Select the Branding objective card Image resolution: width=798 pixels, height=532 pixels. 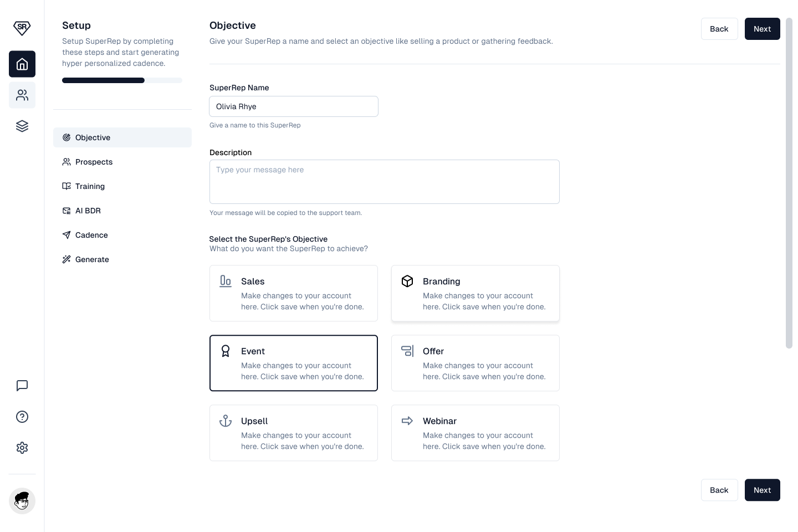click(475, 293)
